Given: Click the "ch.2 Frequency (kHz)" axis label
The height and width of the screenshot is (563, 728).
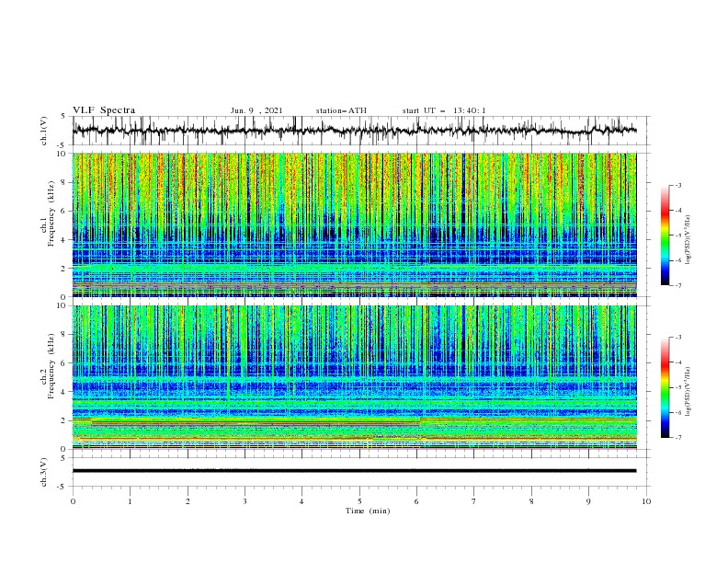Looking at the screenshot, I should point(48,366).
